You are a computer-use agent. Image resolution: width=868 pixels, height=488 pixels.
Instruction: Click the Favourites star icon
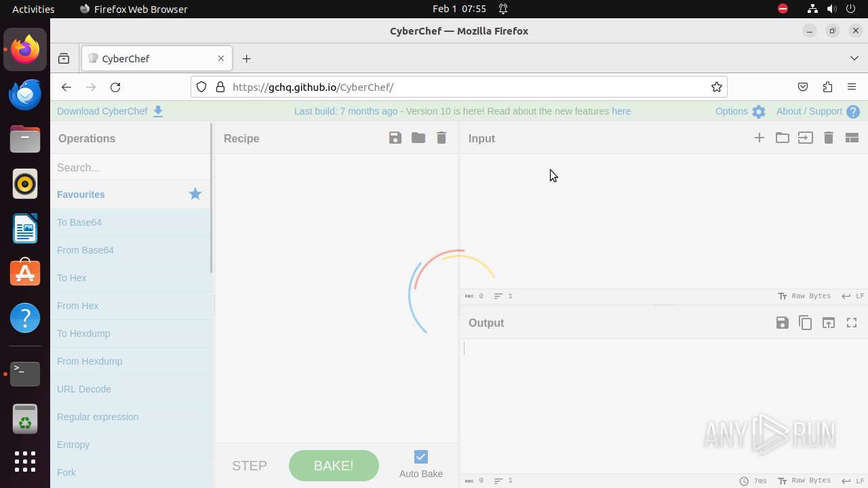click(x=195, y=194)
